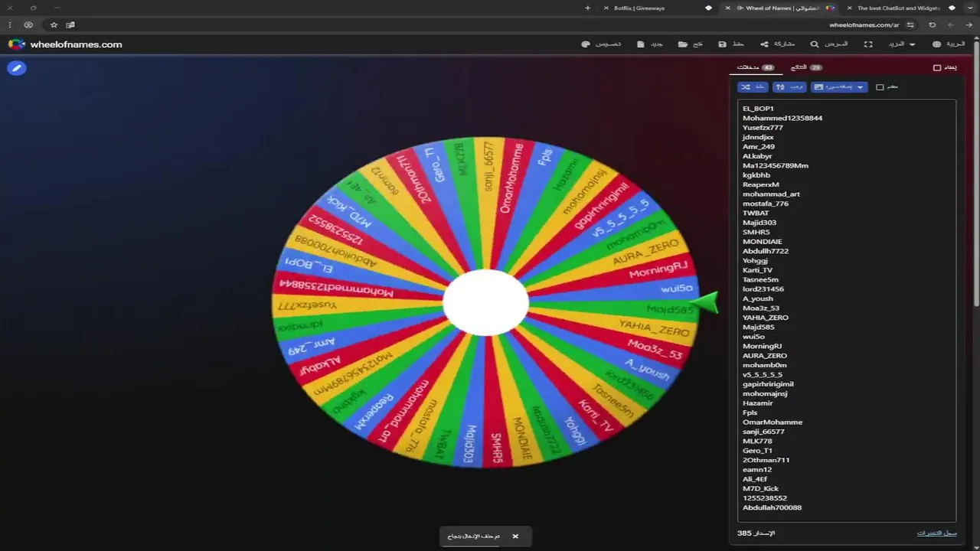Select M7D_Kick in the entries list
This screenshot has width=980, height=551.
pos(760,488)
